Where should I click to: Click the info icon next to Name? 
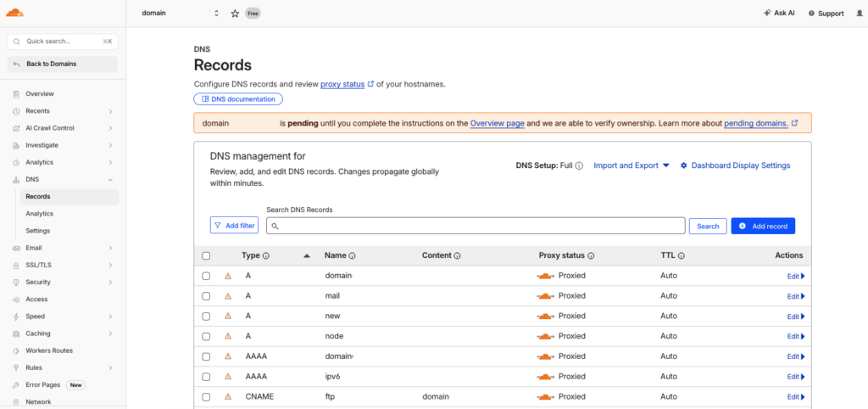tap(352, 256)
